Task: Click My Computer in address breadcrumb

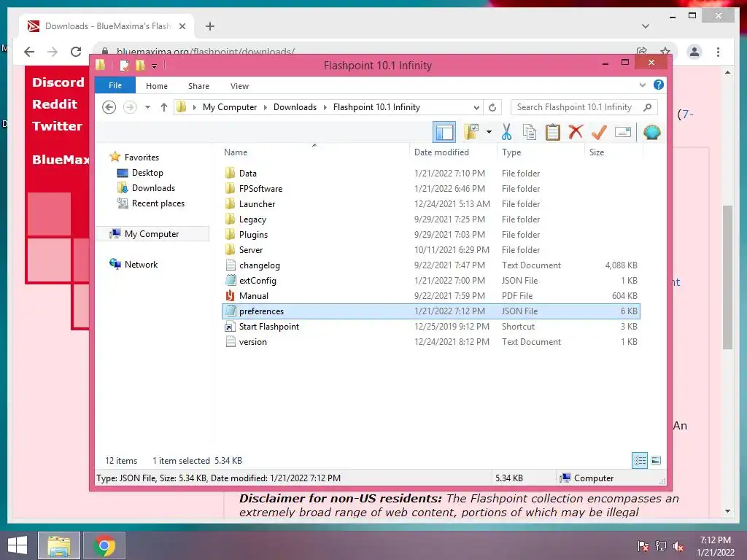Action: coord(230,107)
